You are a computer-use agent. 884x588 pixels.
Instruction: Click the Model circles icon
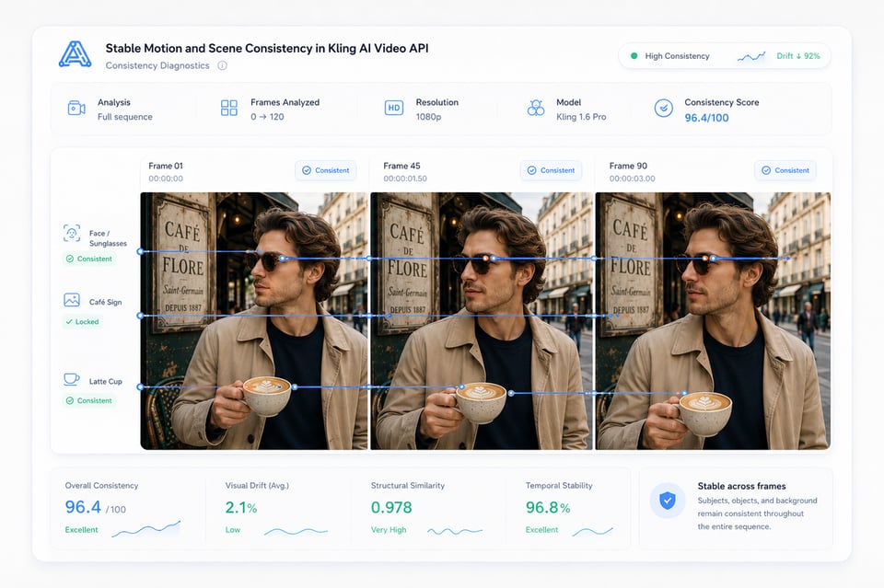(x=536, y=108)
